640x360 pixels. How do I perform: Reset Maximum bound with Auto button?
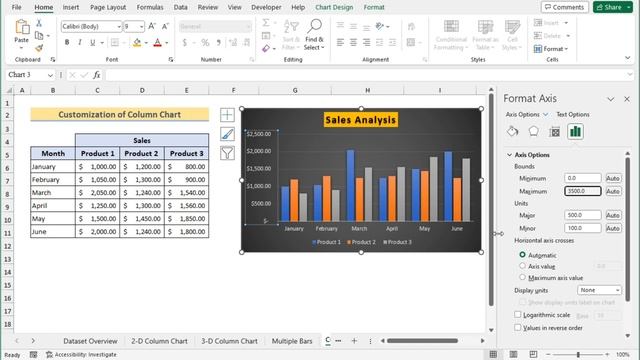pyautogui.click(x=613, y=191)
